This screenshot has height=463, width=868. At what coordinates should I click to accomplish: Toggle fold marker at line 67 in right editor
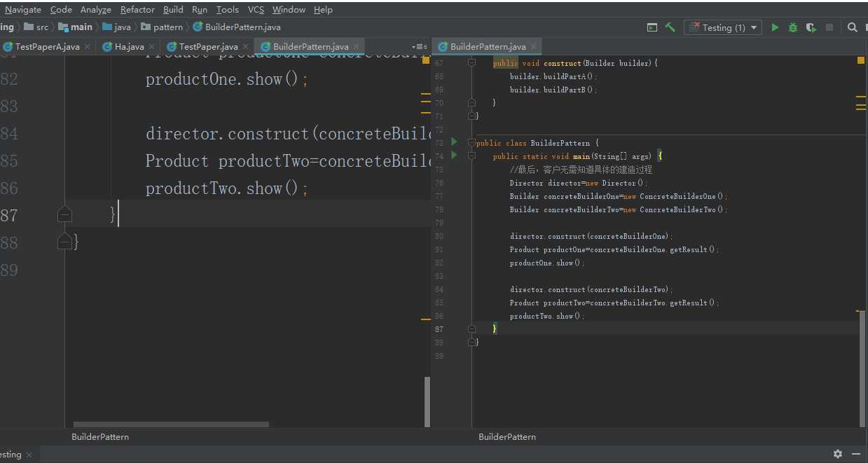point(472,62)
